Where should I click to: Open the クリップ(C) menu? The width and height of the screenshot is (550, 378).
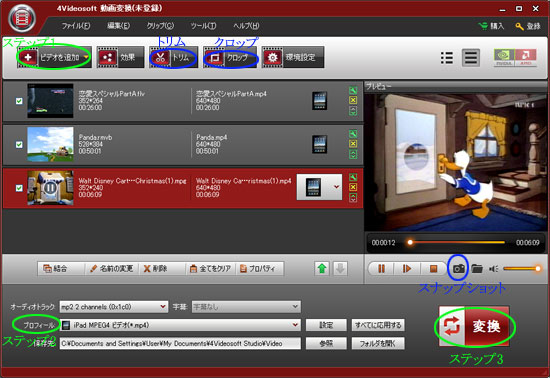(x=160, y=26)
